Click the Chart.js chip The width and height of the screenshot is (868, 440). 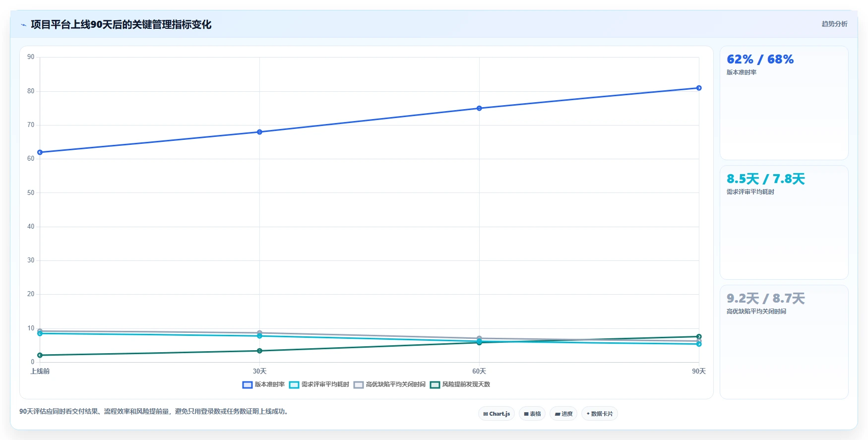pyautogui.click(x=496, y=414)
